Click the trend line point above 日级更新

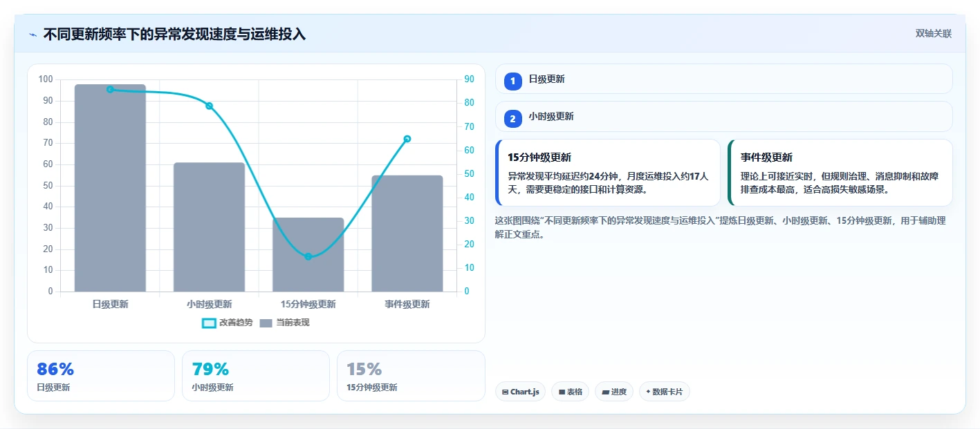tap(110, 89)
